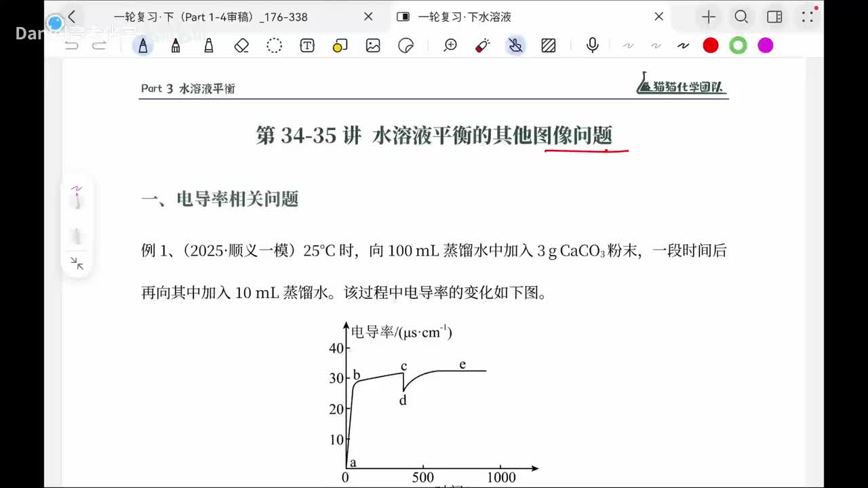868x488 pixels.
Task: Select the eraser tool
Action: [241, 45]
